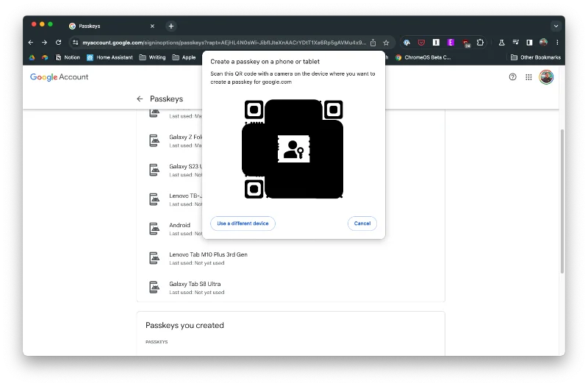The image size is (588, 386).
Task: Select the Lenovo Tab M10 Plus device icon
Action: 154,258
